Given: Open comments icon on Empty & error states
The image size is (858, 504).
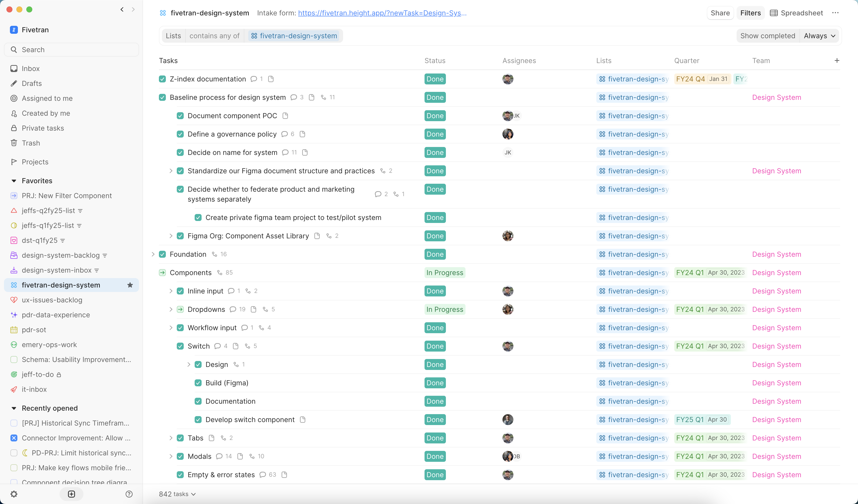Looking at the screenshot, I should 262,475.
